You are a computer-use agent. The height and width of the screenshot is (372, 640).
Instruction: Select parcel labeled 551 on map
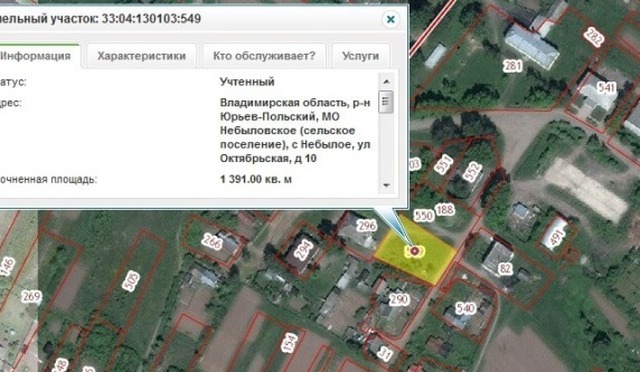(443, 164)
